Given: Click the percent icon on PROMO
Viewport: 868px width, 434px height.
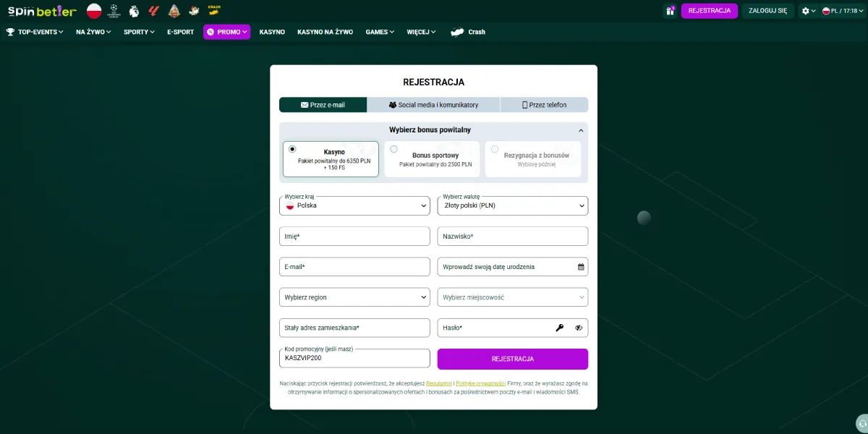Looking at the screenshot, I should click(210, 32).
